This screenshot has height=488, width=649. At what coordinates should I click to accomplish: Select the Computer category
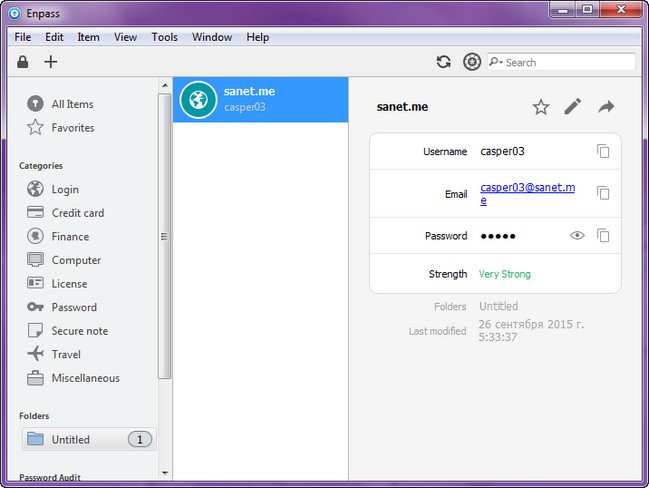[64, 260]
